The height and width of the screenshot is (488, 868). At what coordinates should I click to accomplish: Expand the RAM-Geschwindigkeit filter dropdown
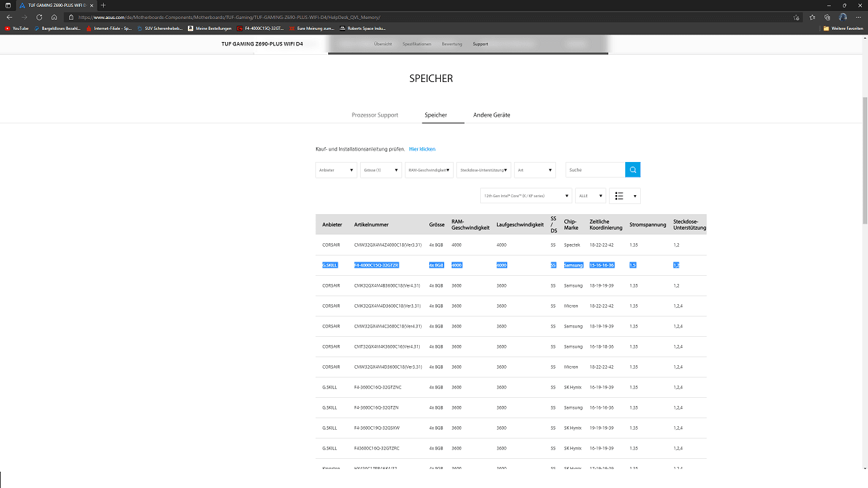click(x=429, y=170)
